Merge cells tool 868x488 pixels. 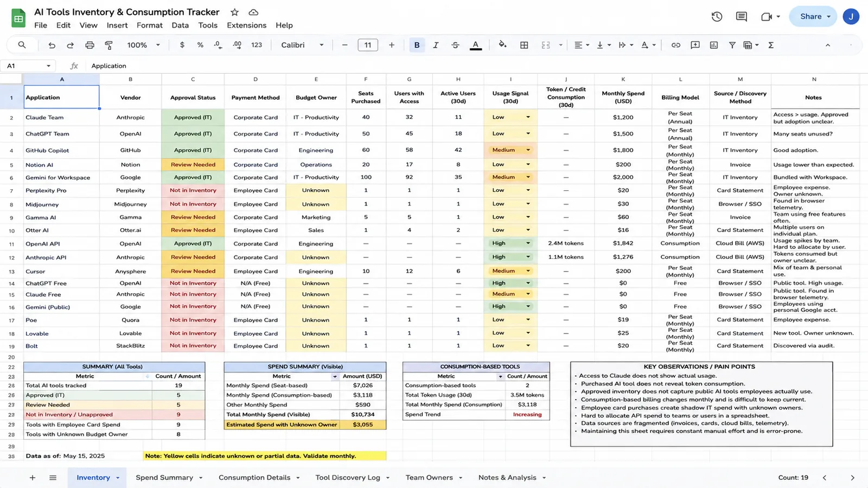pyautogui.click(x=546, y=45)
